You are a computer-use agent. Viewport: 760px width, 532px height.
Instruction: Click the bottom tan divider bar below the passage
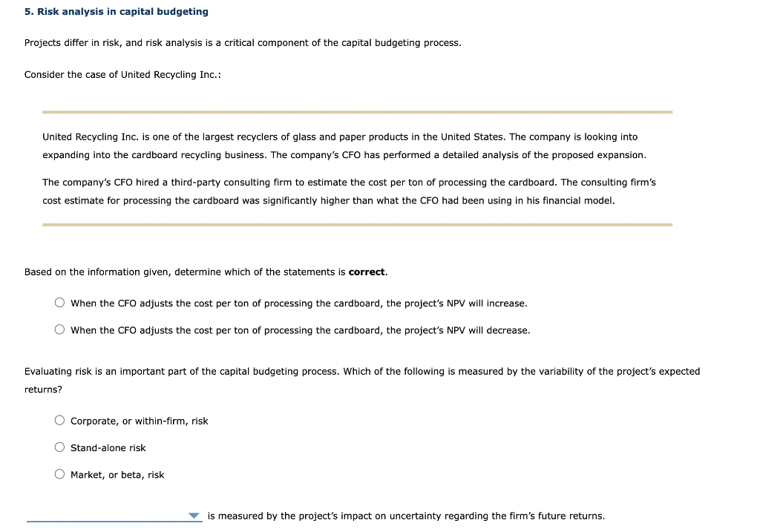pyautogui.click(x=356, y=225)
